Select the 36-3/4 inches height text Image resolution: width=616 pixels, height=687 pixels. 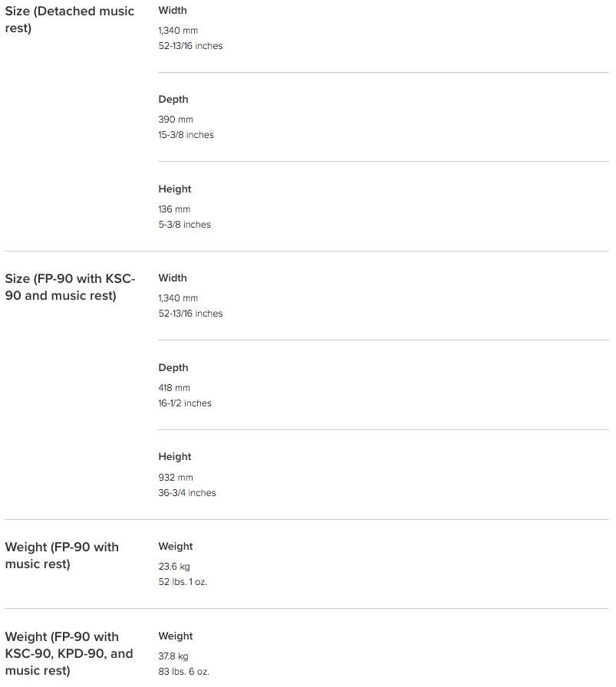point(186,493)
